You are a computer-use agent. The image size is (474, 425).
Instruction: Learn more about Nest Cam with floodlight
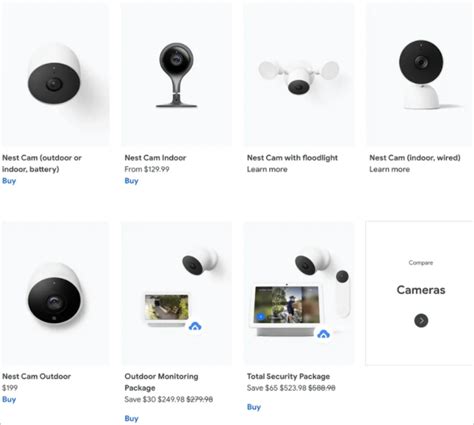click(x=267, y=169)
